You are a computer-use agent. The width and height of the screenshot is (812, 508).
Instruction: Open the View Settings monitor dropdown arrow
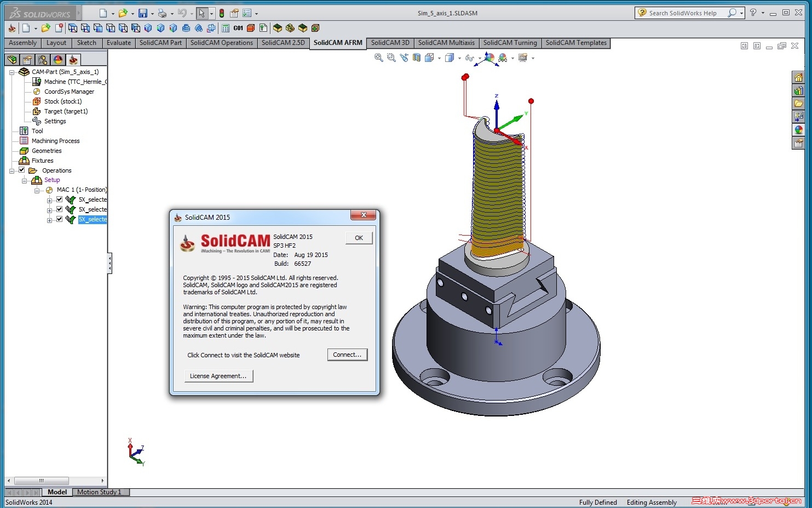click(533, 58)
